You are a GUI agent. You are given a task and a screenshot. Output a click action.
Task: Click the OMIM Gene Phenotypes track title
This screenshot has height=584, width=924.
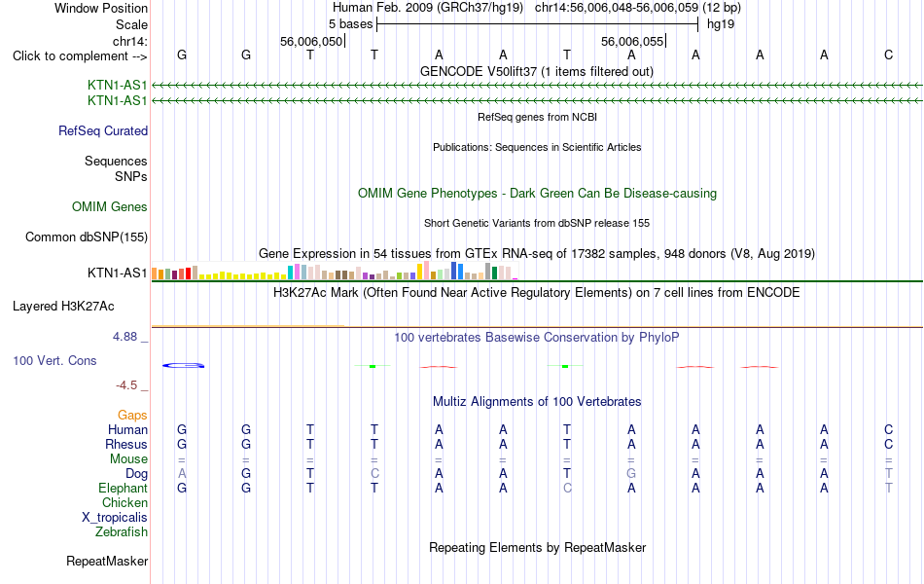[x=537, y=194]
